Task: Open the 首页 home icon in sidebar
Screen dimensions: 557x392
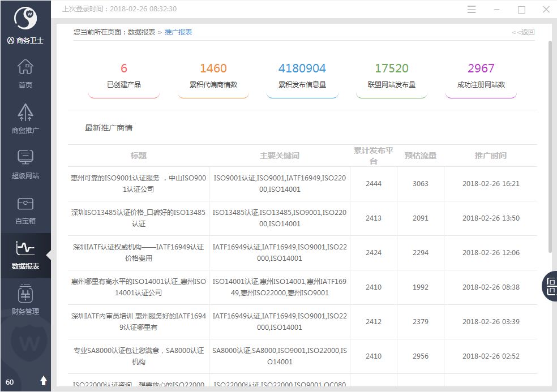Action: (x=25, y=72)
